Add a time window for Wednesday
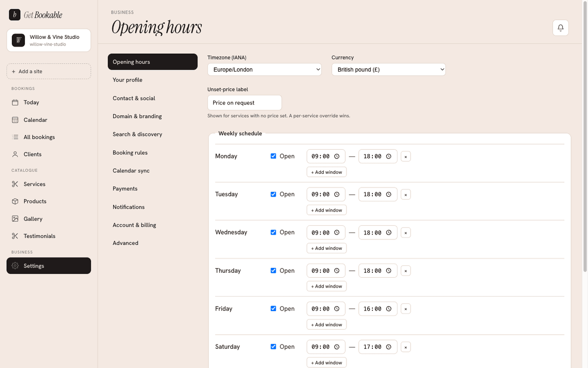Viewport: 588px width, 368px height. (327, 248)
